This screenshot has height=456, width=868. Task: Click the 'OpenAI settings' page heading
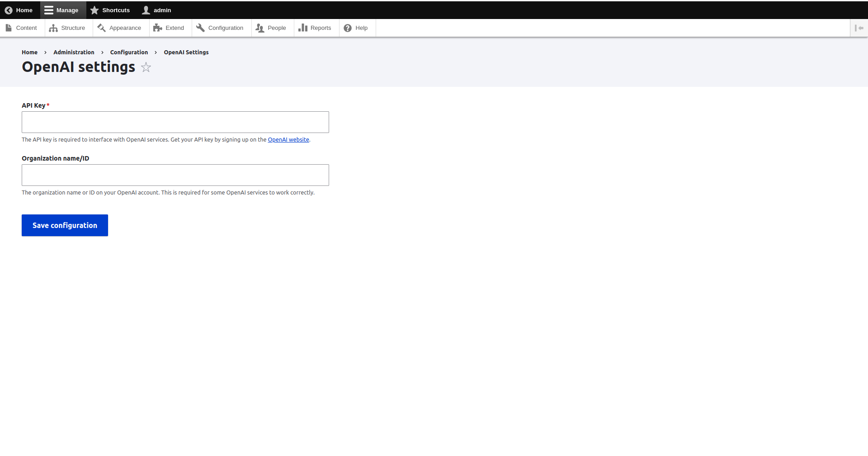coord(79,67)
